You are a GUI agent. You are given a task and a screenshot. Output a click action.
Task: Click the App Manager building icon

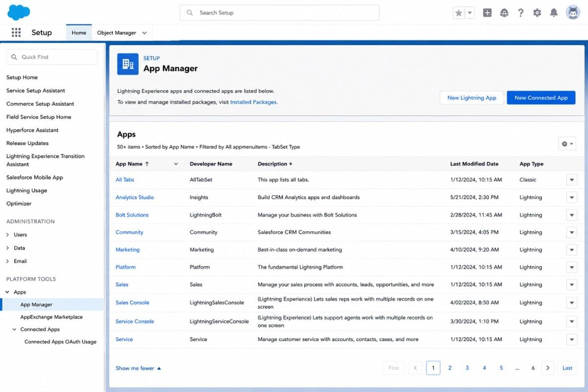pyautogui.click(x=128, y=64)
